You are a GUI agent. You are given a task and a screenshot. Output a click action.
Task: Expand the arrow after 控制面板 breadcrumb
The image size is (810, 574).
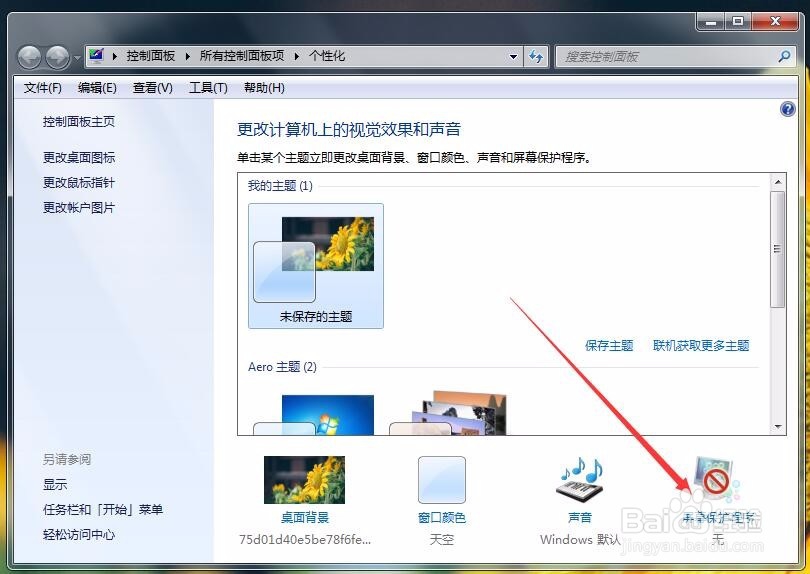pyautogui.click(x=188, y=56)
